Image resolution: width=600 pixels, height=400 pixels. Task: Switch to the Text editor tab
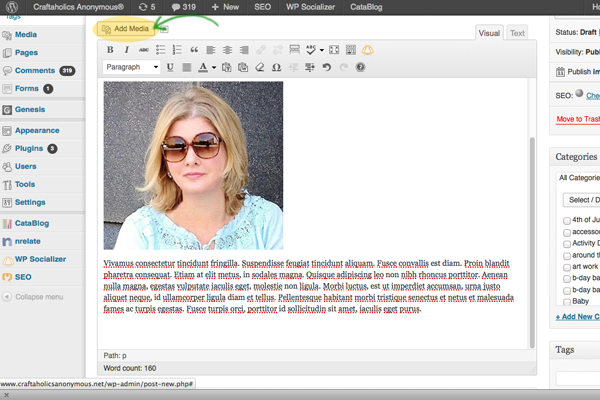point(517,33)
